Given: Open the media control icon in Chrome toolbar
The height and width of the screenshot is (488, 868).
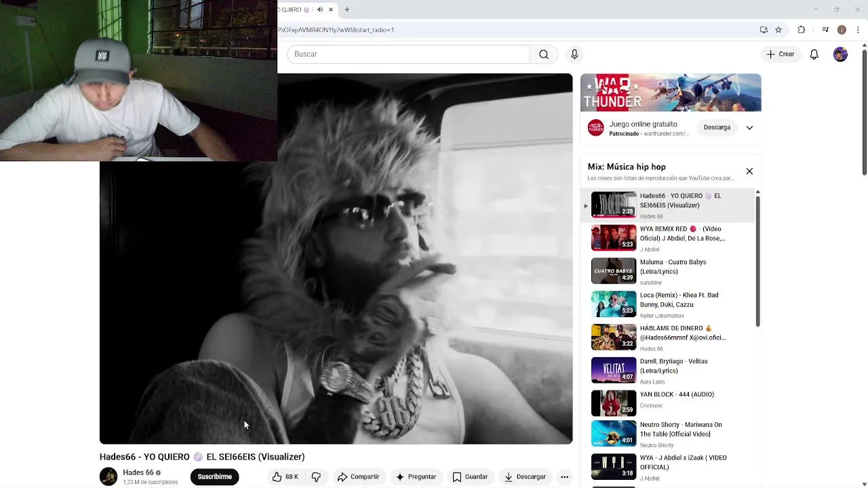Looking at the screenshot, I should pyautogui.click(x=825, y=30).
